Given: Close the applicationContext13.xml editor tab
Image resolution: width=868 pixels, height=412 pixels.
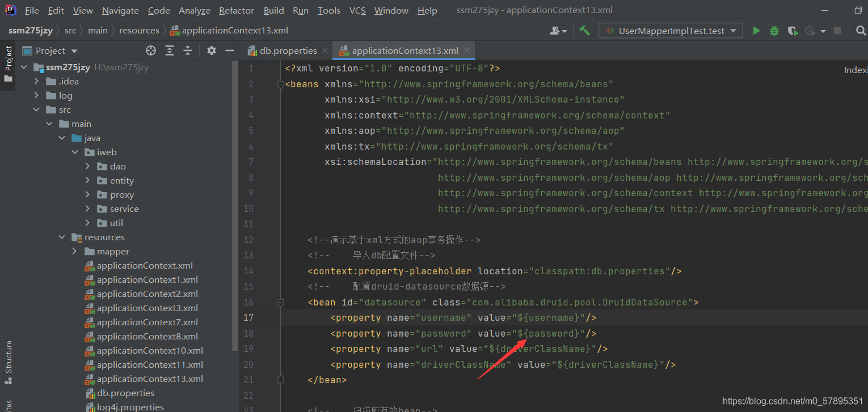Looking at the screenshot, I should (466, 50).
